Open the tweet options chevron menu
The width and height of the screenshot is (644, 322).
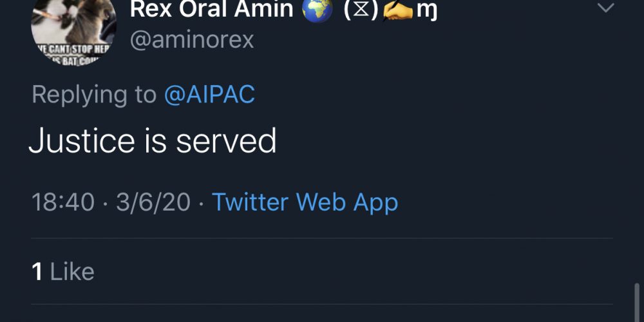coord(606,8)
